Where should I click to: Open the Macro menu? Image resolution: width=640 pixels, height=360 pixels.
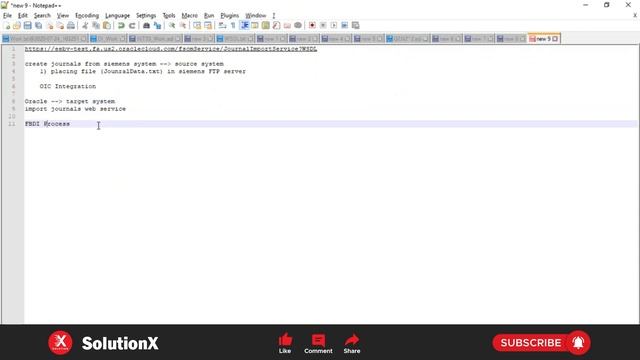coord(189,16)
